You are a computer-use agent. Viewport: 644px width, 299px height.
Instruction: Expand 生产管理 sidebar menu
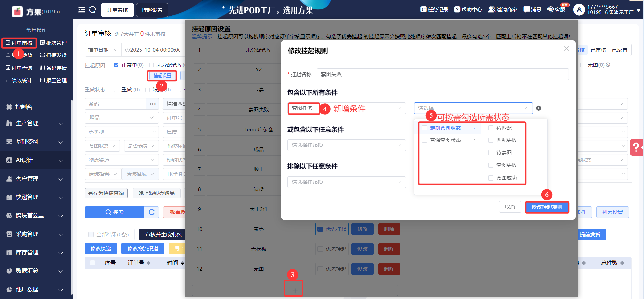tap(35, 123)
